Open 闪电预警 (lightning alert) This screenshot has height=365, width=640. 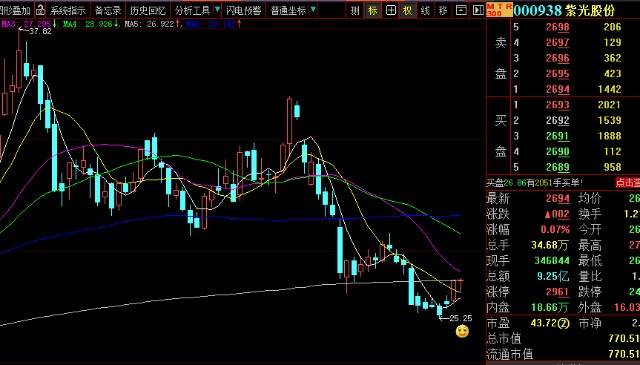point(243,10)
